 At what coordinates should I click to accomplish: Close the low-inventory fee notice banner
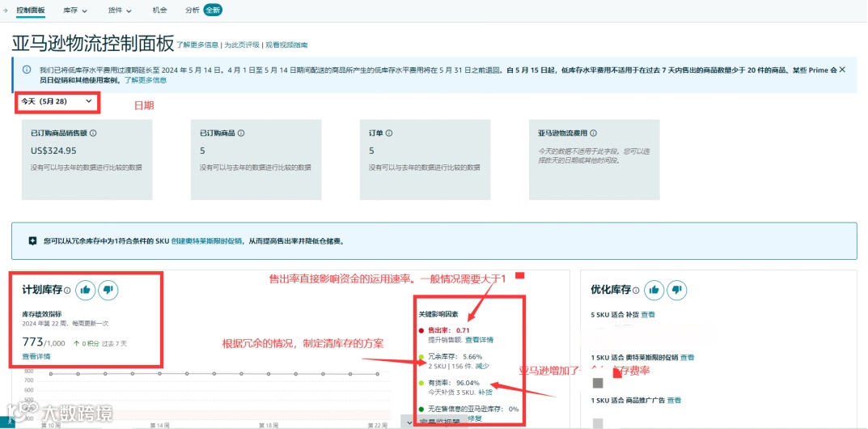pyautogui.click(x=843, y=69)
